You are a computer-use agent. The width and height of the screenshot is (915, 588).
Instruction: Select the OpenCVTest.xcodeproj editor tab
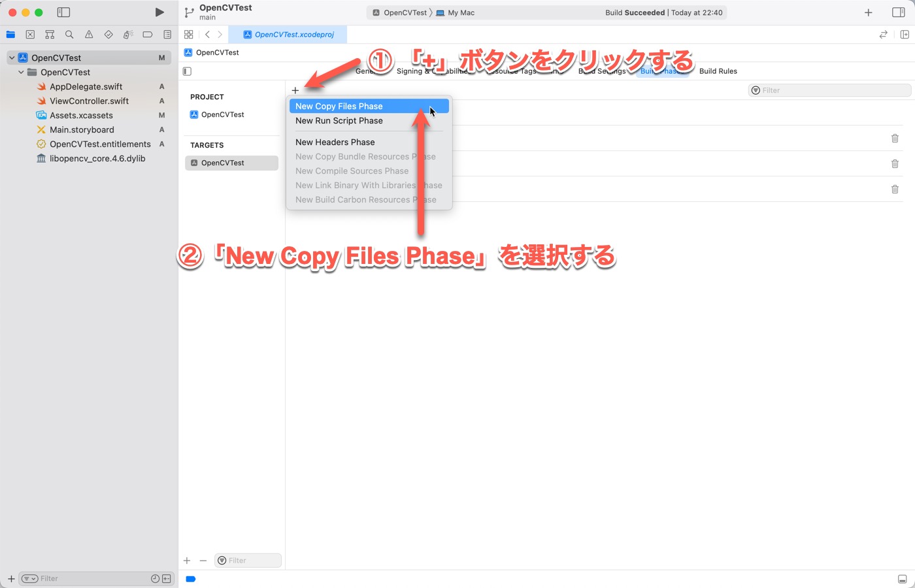(288, 35)
